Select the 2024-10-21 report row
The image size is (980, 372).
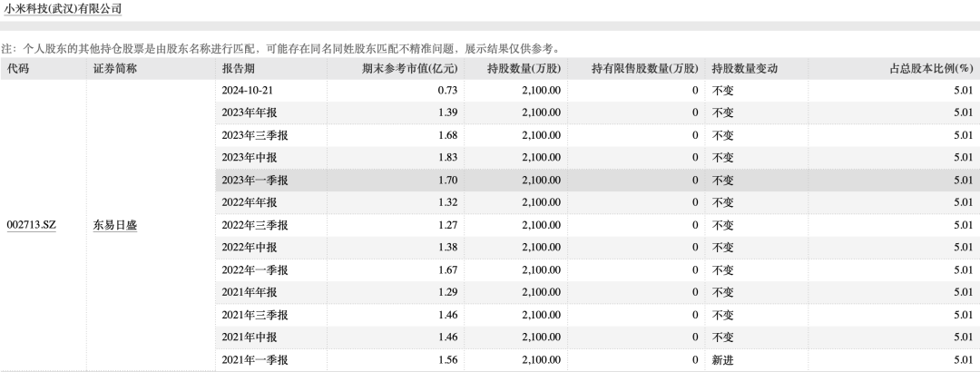coord(597,91)
